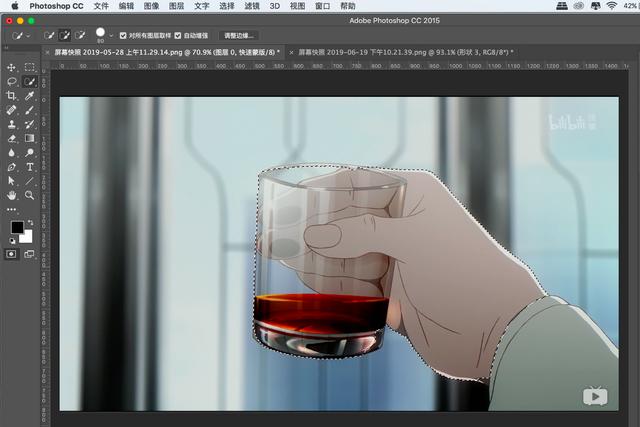Click the bilibili play icon in image
This screenshot has height=427, width=640.
coord(595,396)
